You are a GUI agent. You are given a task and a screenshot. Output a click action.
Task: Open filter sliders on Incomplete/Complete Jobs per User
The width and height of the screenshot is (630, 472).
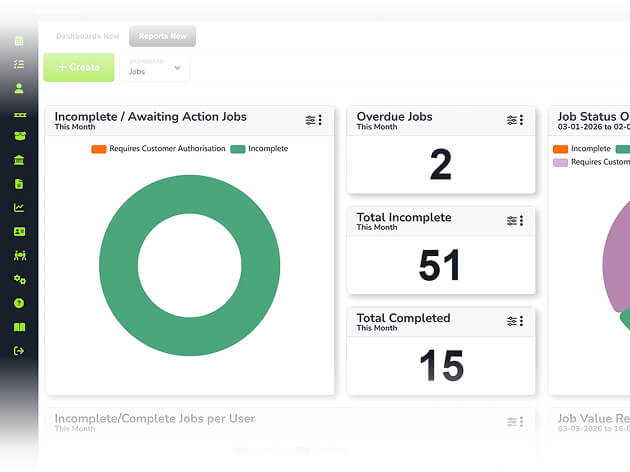(511, 422)
